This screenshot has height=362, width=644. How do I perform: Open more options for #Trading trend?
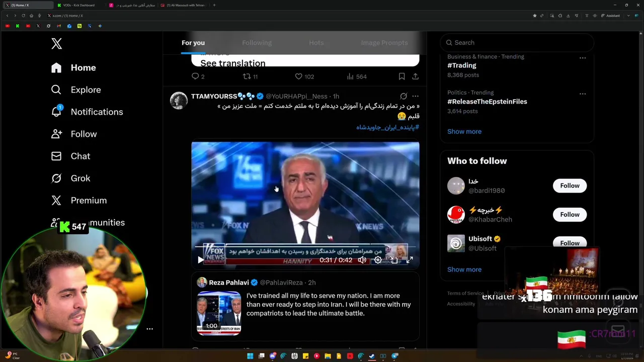pyautogui.click(x=583, y=58)
